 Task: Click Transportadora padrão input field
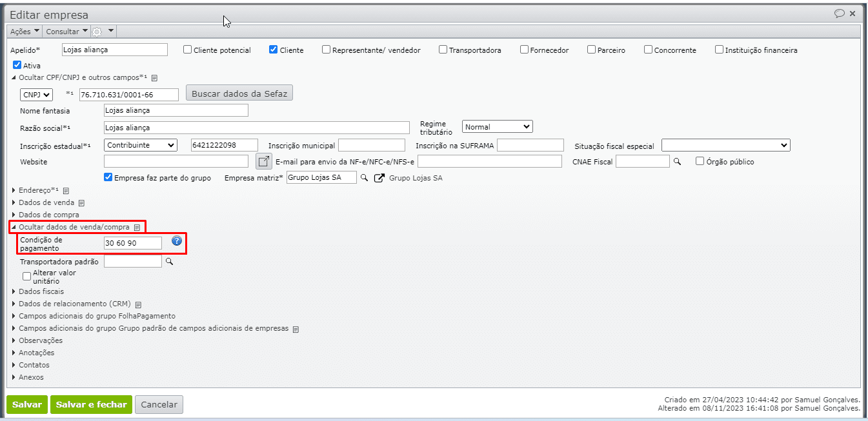coord(133,261)
